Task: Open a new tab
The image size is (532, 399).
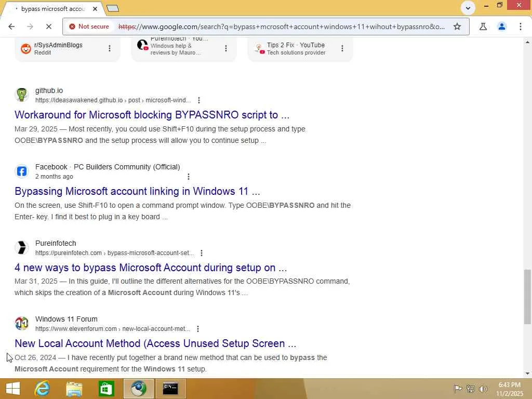Action: click(x=113, y=8)
